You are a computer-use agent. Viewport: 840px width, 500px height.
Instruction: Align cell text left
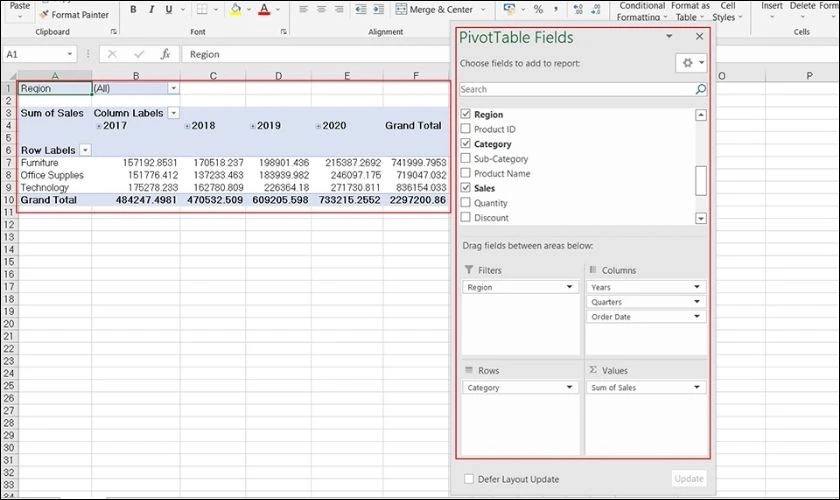[303, 9]
